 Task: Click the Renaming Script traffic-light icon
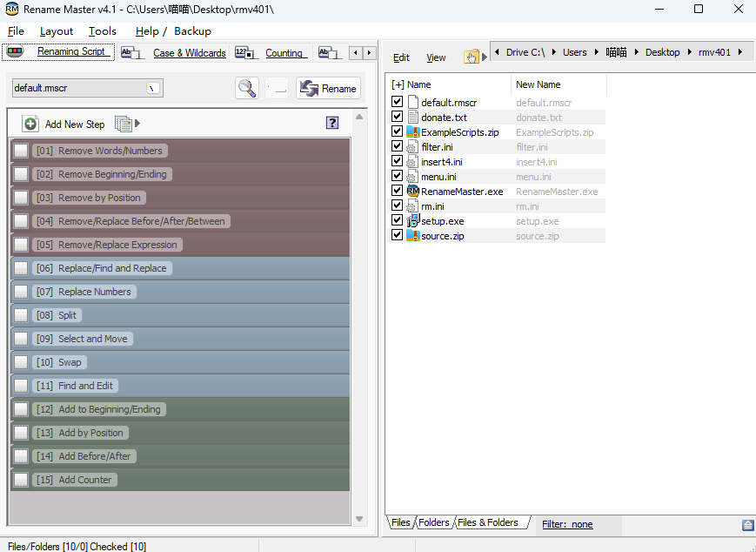point(15,51)
